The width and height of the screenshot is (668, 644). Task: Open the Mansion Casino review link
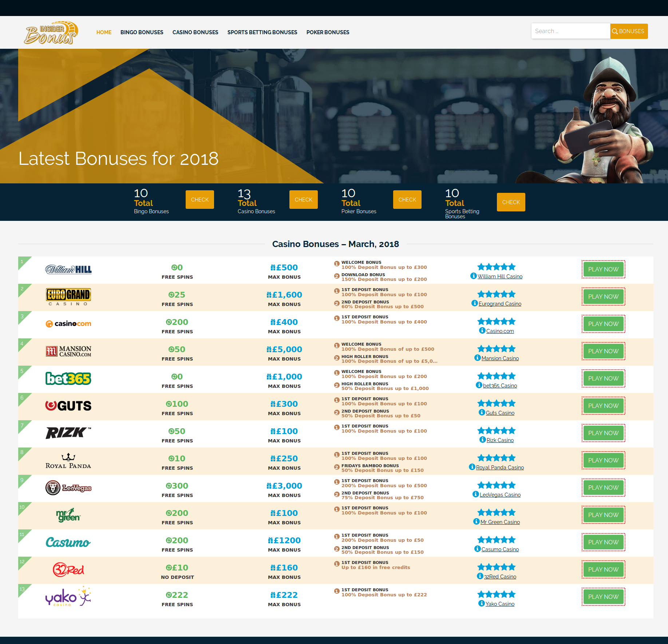coord(500,358)
